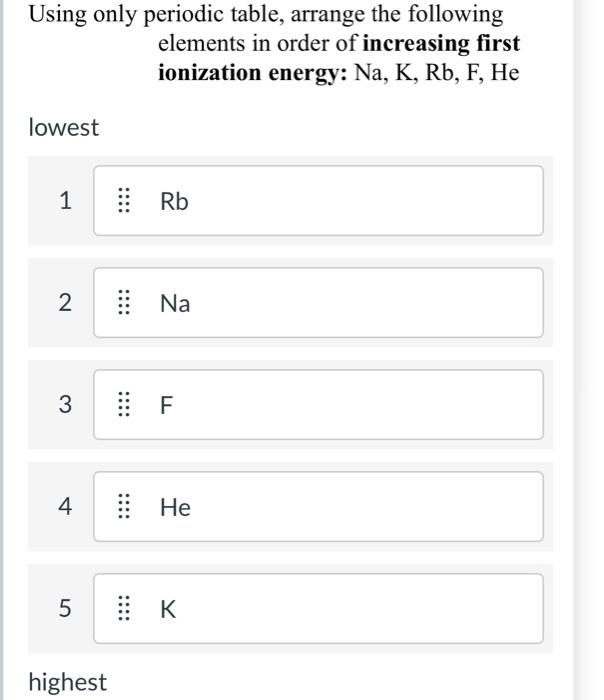Click the drag handle beside He
Image resolution: width=604 pixels, height=700 pixels.
click(x=124, y=506)
